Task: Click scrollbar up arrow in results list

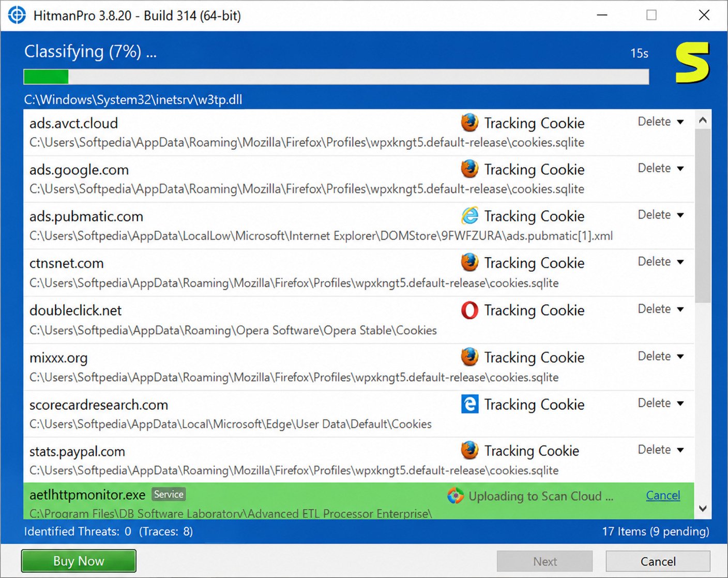Action: 703,121
